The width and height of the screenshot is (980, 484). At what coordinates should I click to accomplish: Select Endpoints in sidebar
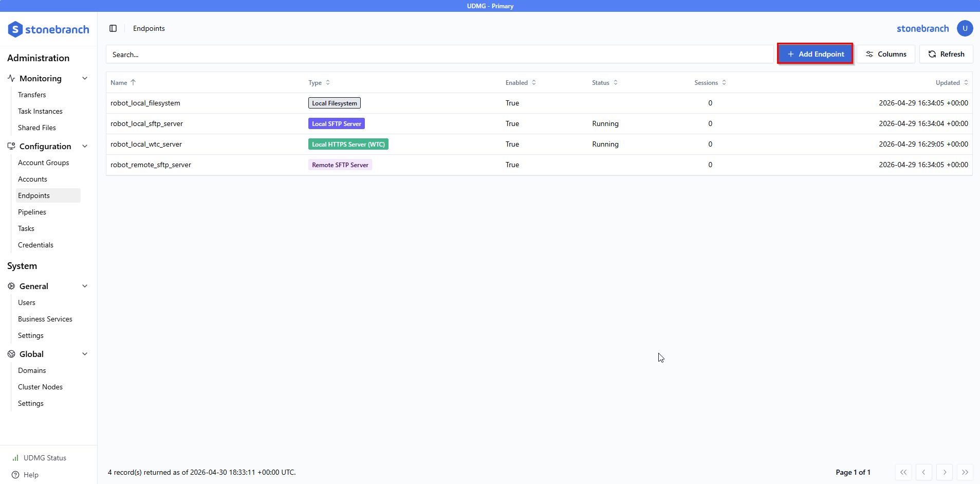click(x=48, y=195)
